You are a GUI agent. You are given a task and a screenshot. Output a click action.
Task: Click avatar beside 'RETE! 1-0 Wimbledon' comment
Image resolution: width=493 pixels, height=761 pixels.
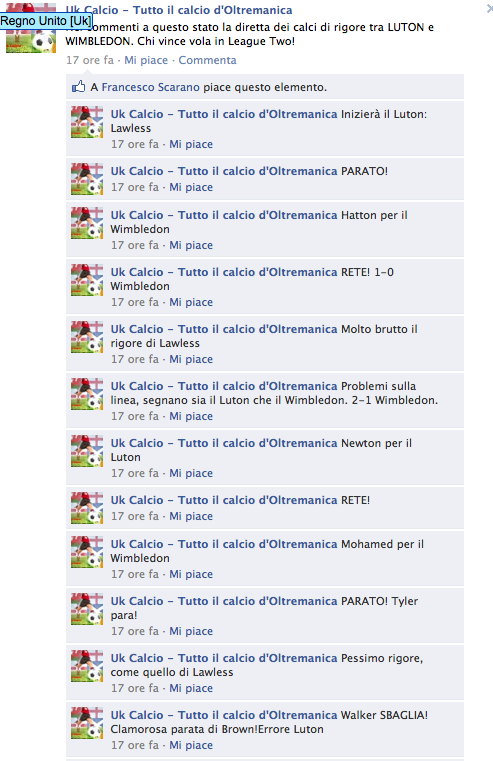(x=87, y=280)
